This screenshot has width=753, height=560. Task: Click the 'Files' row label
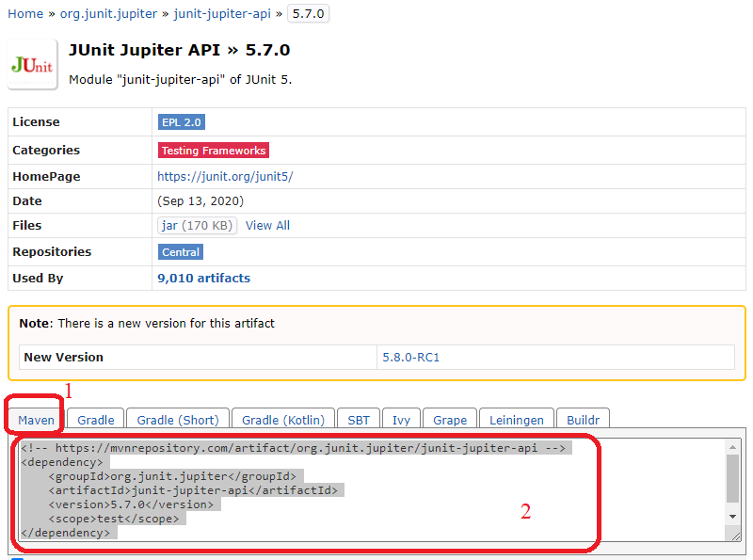pos(27,225)
